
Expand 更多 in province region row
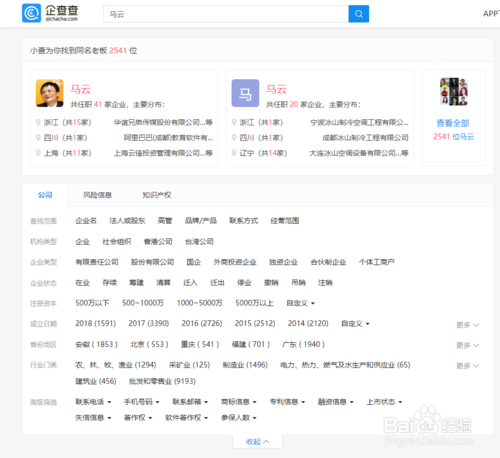tap(468, 345)
